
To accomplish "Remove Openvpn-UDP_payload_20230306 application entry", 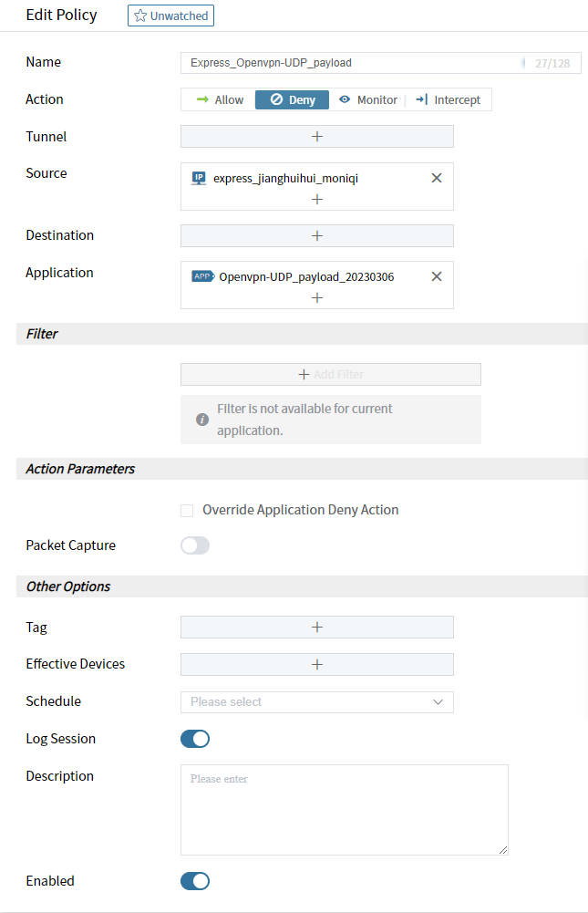I will click(437, 276).
